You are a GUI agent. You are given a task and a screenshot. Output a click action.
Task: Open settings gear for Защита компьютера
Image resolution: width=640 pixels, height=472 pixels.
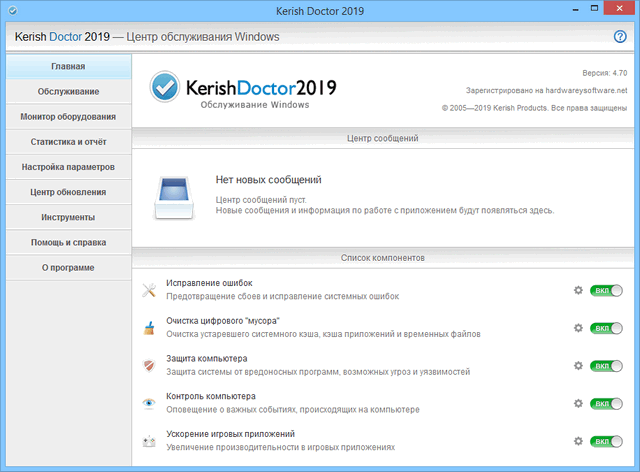click(x=577, y=366)
